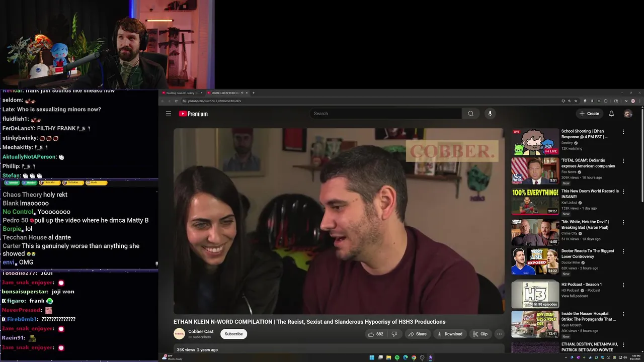Open options for H3 Podcast Season 1
The image size is (644, 362).
coord(623,285)
